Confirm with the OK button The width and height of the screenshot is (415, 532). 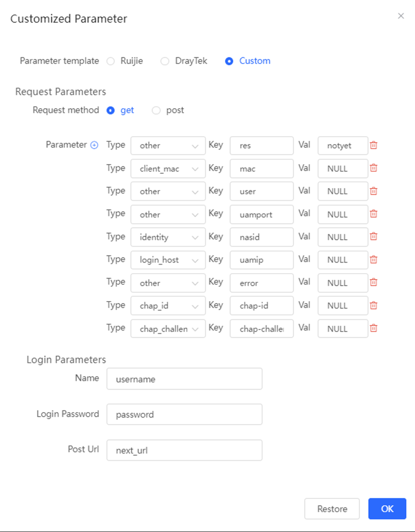coord(387,508)
